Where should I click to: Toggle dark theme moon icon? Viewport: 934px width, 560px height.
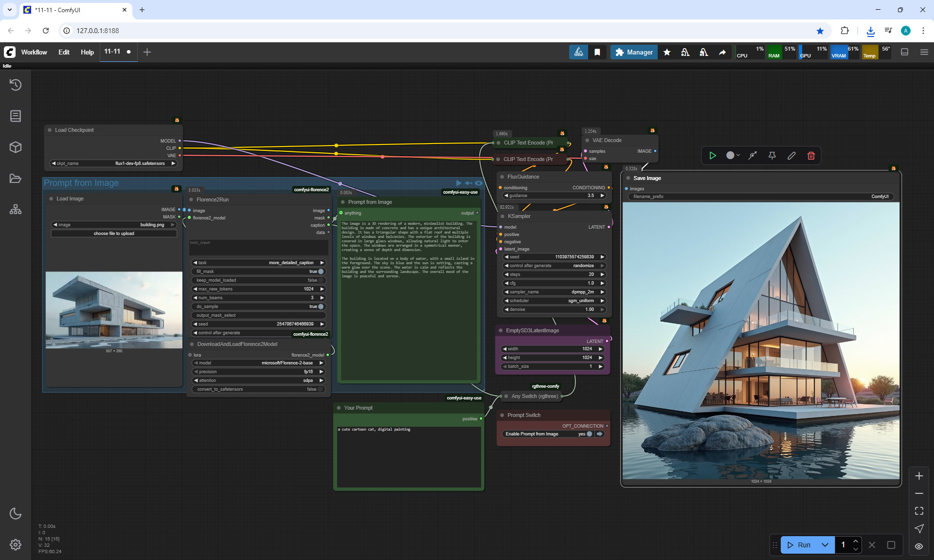click(16, 513)
